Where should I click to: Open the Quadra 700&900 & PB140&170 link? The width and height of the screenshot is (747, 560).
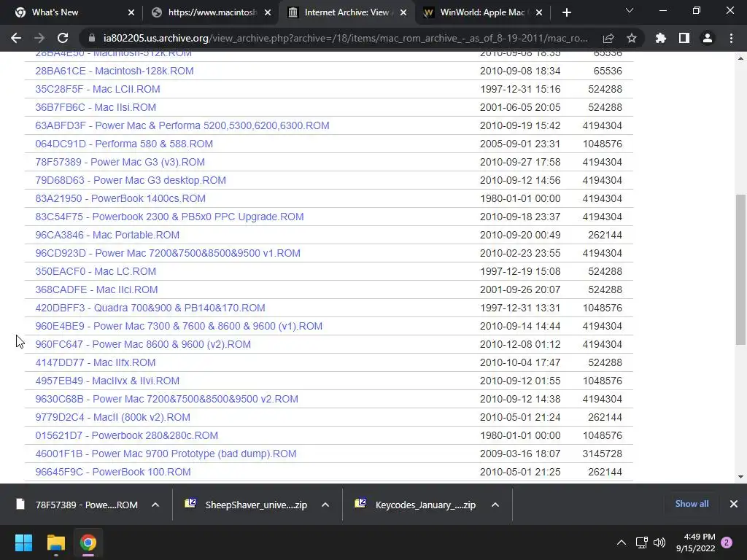(150, 308)
